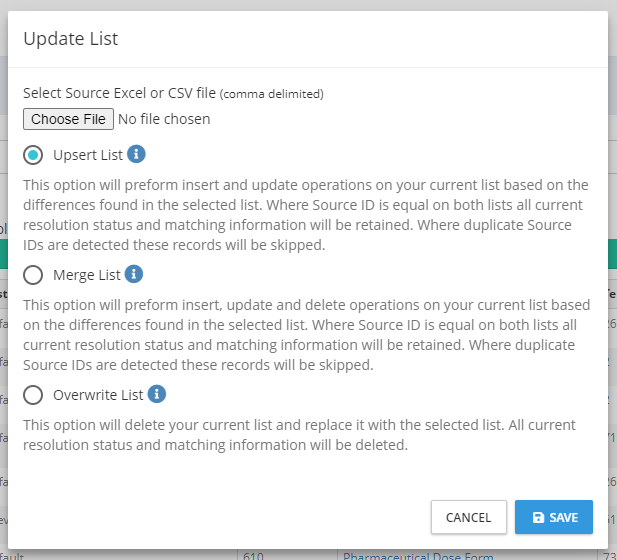The height and width of the screenshot is (560, 617).
Task: Cancel the Update List dialog
Action: (468, 517)
